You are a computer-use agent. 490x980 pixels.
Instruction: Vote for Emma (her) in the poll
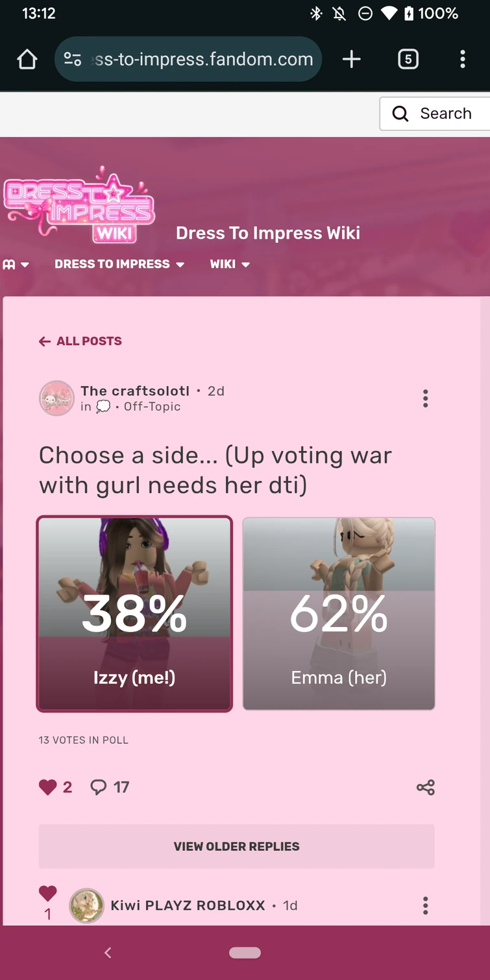pos(338,613)
